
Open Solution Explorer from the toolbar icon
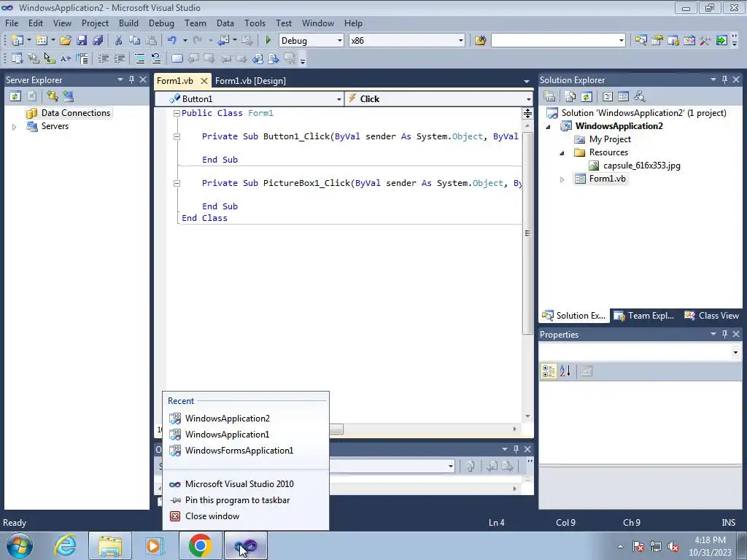click(640, 41)
